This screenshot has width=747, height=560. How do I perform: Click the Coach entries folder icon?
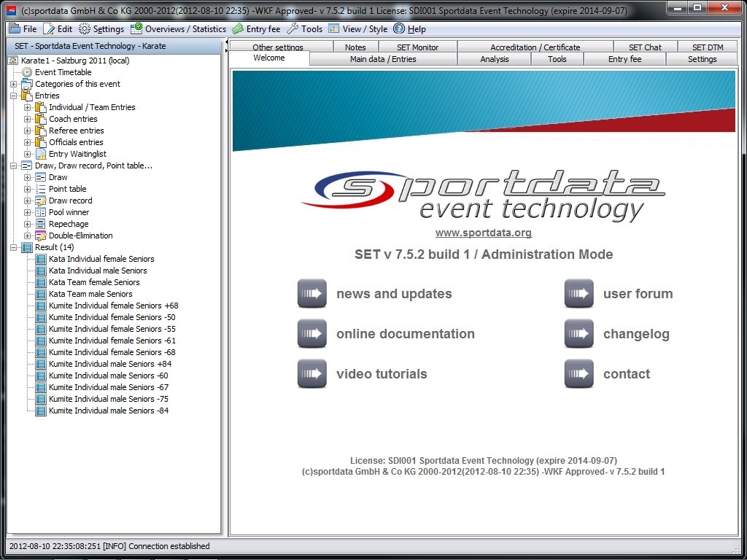41,119
